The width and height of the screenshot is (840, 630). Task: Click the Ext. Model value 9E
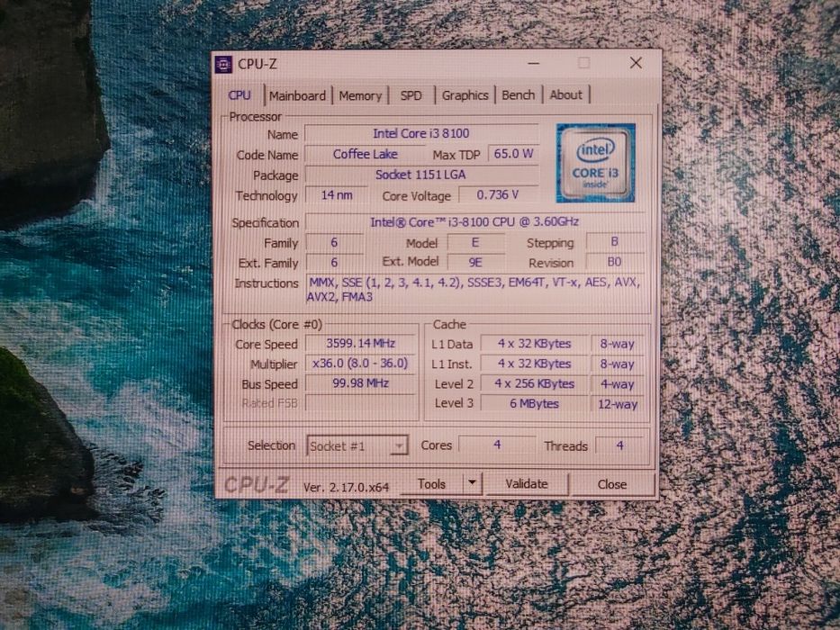(x=475, y=263)
